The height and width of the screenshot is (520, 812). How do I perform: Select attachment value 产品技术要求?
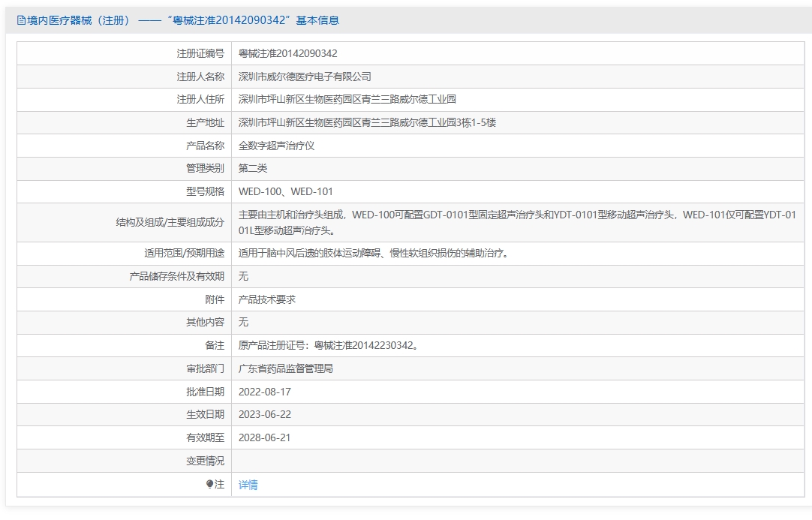tap(267, 299)
